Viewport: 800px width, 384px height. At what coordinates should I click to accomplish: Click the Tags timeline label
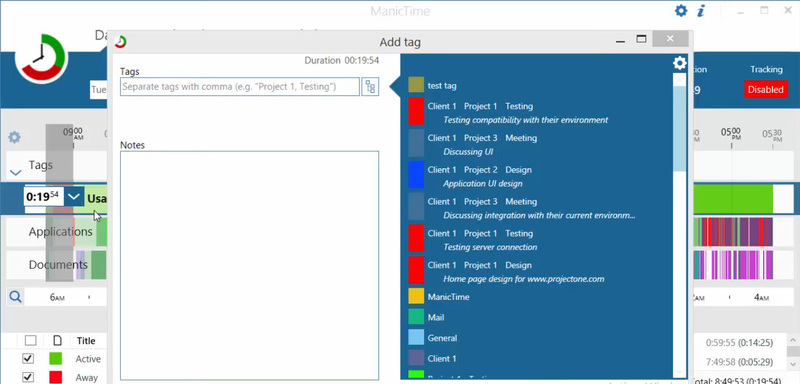40,165
